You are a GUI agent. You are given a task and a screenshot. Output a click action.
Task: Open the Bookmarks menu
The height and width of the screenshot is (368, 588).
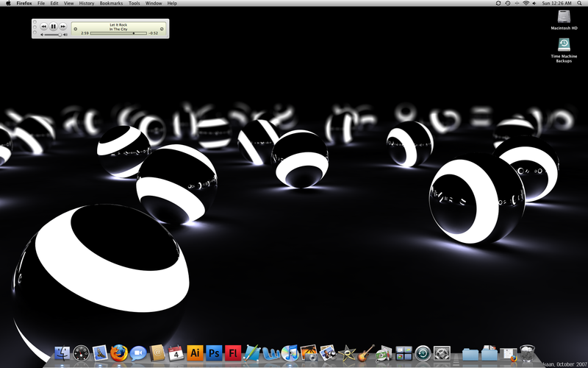(x=112, y=3)
